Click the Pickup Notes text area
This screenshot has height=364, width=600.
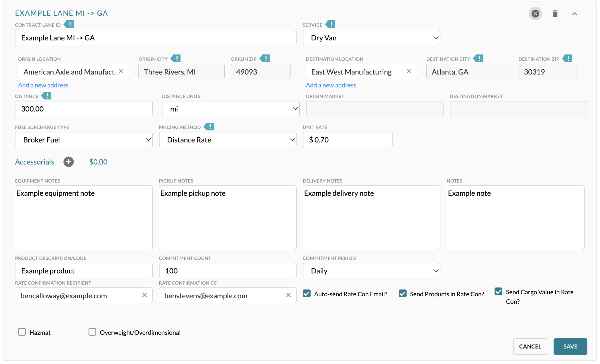pos(228,218)
